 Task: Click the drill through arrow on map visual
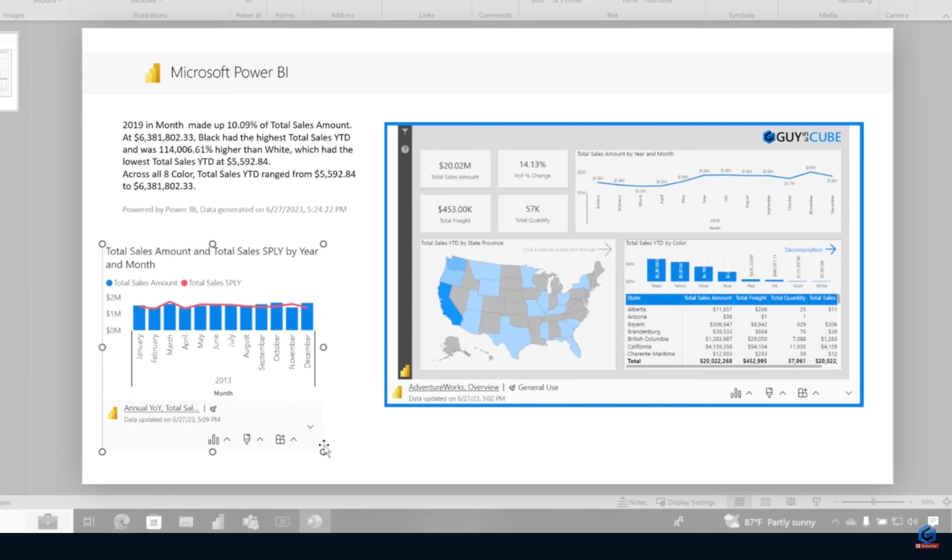coord(605,249)
